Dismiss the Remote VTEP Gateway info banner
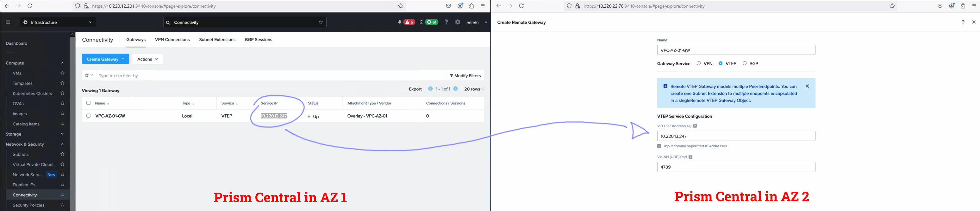 [x=807, y=86]
